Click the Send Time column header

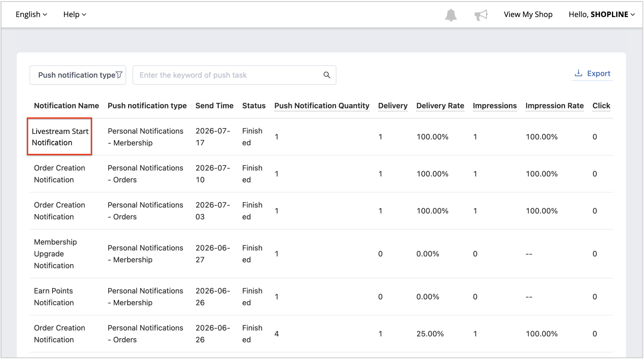coord(214,106)
